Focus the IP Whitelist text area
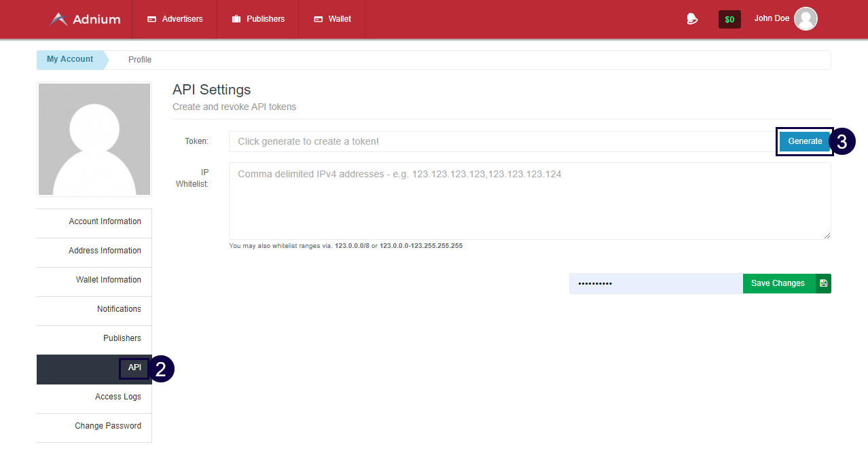 pos(530,200)
